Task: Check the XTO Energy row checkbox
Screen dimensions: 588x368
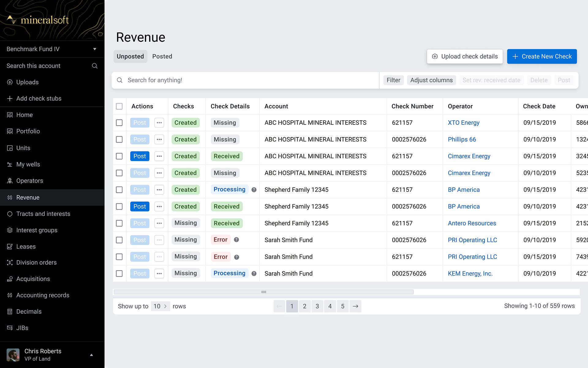Action: pos(119,123)
